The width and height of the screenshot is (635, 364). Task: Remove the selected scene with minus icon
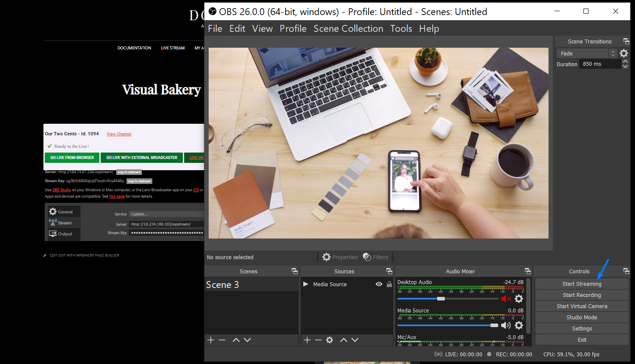coord(222,340)
